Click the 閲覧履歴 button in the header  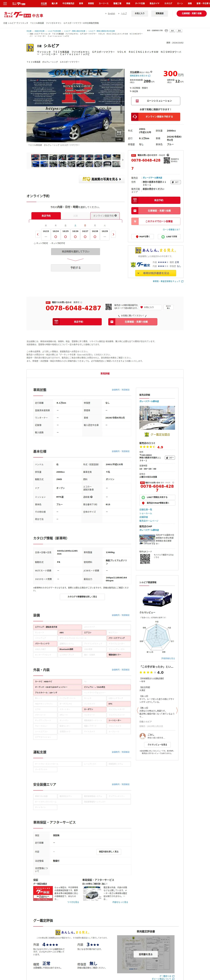point(160,13)
